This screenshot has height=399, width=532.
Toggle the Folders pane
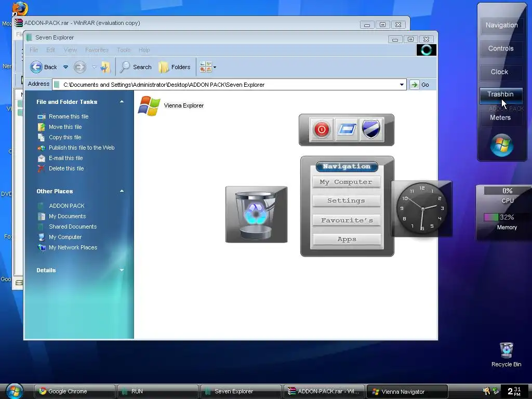tap(175, 67)
